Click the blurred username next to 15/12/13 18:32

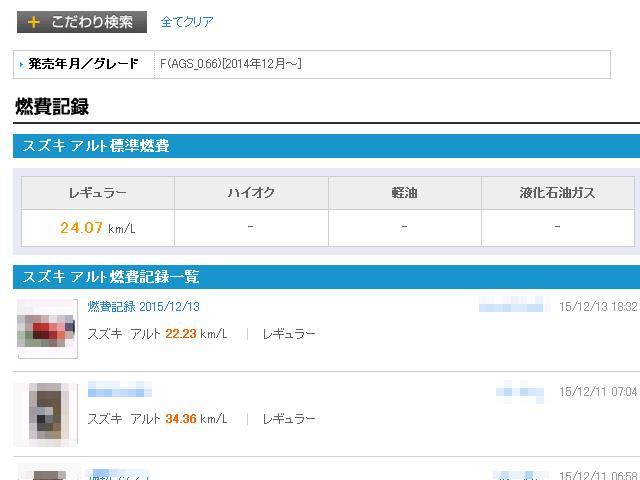[511, 304]
